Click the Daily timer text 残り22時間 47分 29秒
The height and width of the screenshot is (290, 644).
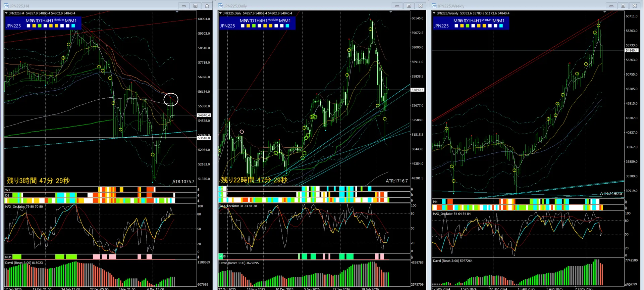coord(254,180)
